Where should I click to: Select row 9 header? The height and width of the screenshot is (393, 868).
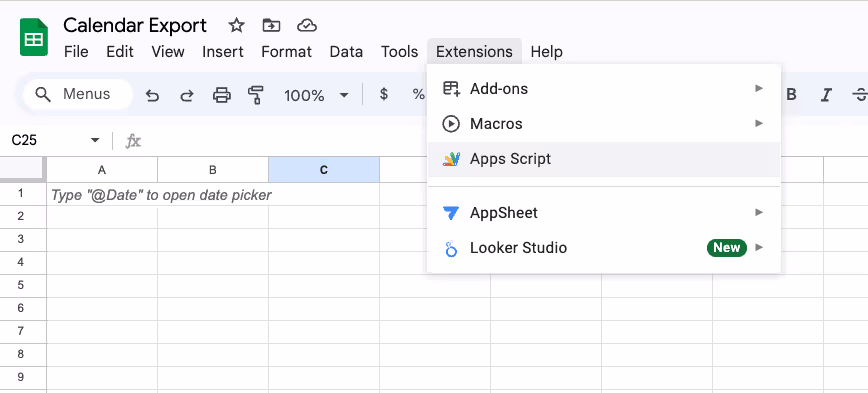pyautogui.click(x=23, y=379)
